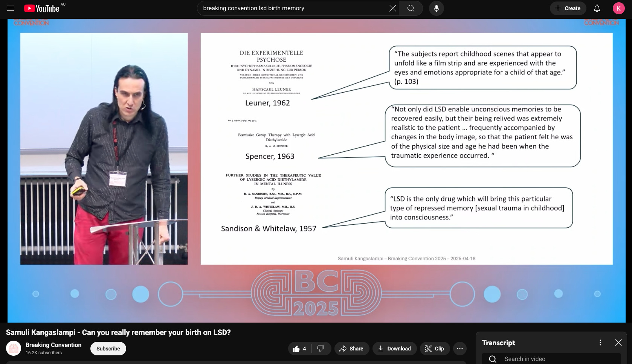
Task: Click the video player area
Action: (x=316, y=171)
